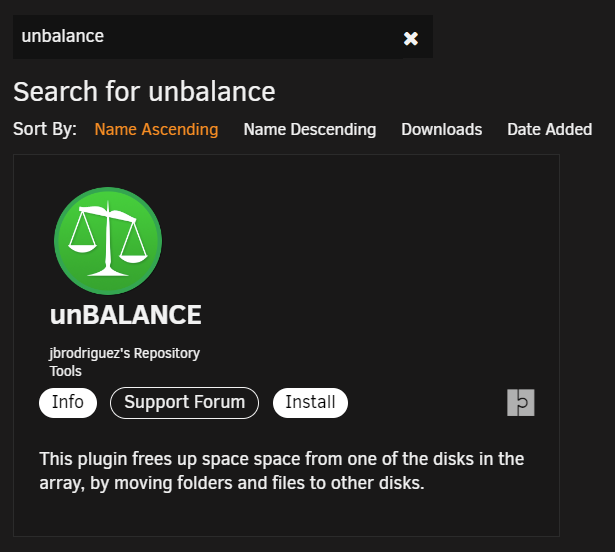Click the gray plugin type icon
Screen dimensions: 615x552
click(x=520, y=403)
